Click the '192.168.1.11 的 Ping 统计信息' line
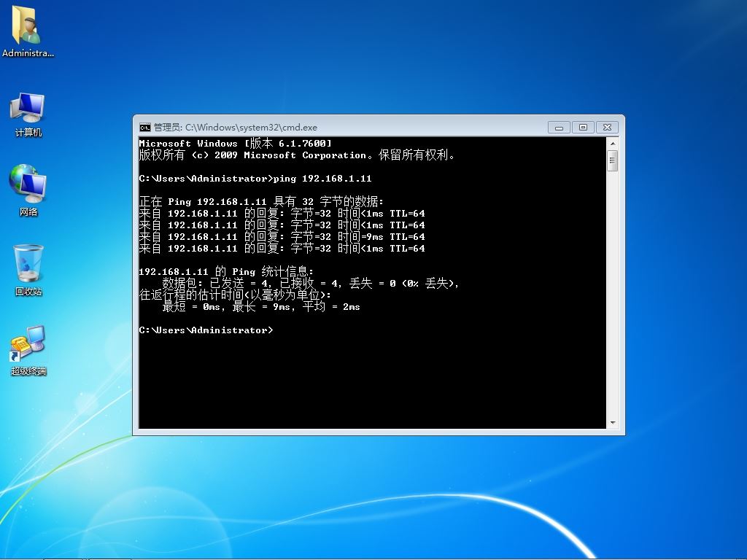 click(x=226, y=272)
